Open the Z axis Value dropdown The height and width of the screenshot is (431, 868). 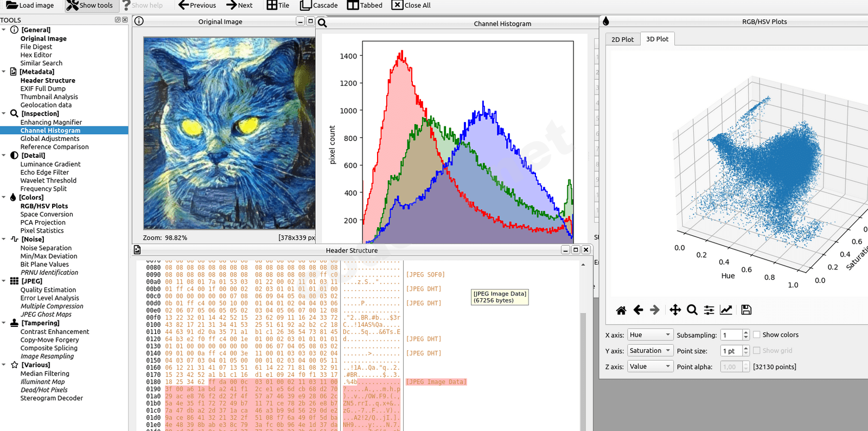tap(650, 366)
